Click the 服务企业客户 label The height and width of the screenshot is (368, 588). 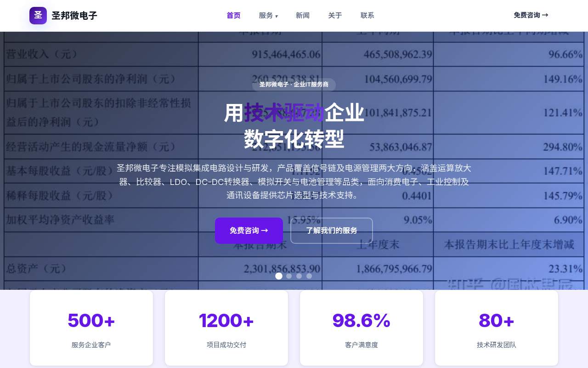pyautogui.click(x=91, y=345)
